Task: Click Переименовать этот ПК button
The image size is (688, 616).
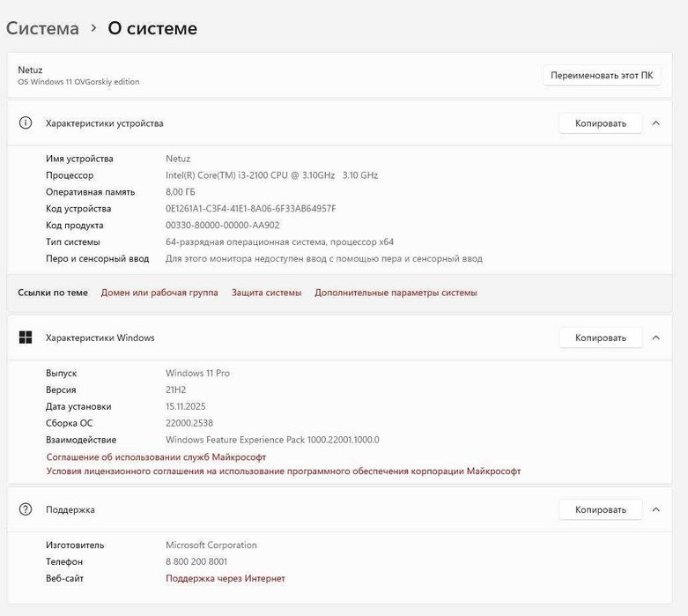Action: pyautogui.click(x=602, y=75)
